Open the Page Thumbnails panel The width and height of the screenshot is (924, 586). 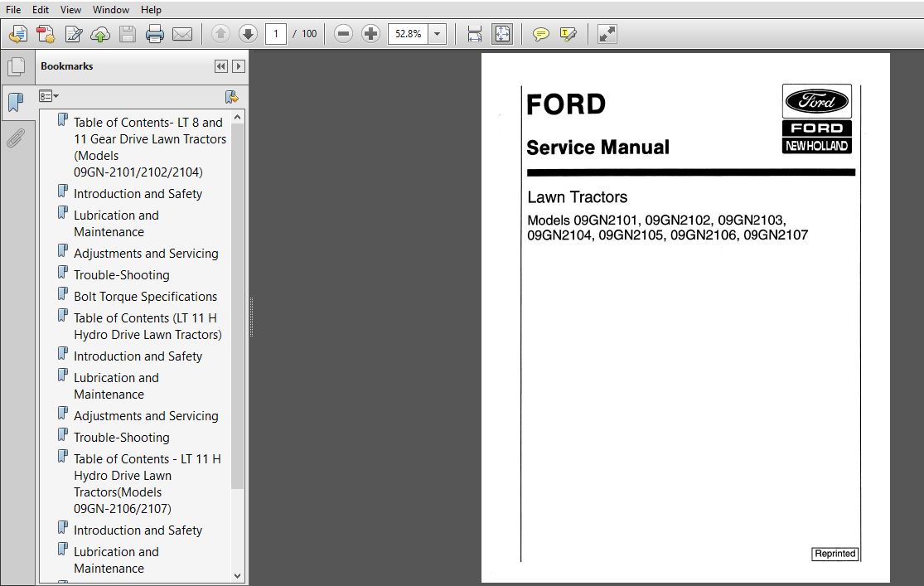click(17, 66)
